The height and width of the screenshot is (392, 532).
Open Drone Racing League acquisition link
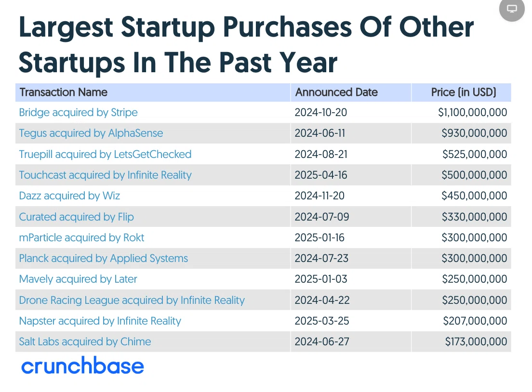pyautogui.click(x=132, y=300)
